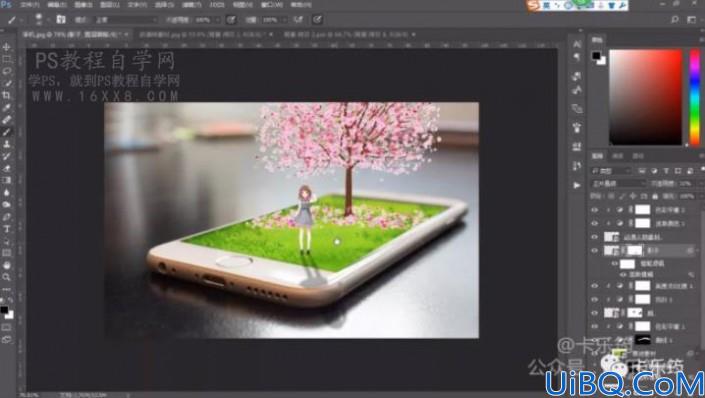Filter layers by type layers icon
The image size is (705, 398).
click(x=666, y=171)
